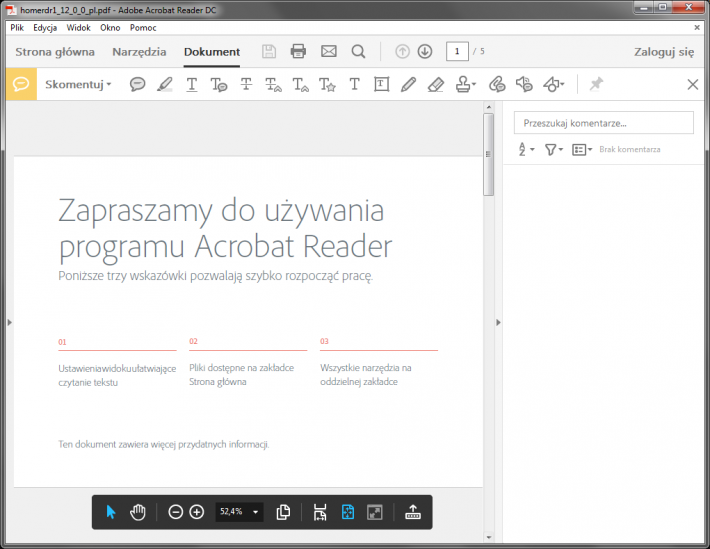Click the dock toolbar upload icon

click(x=413, y=512)
